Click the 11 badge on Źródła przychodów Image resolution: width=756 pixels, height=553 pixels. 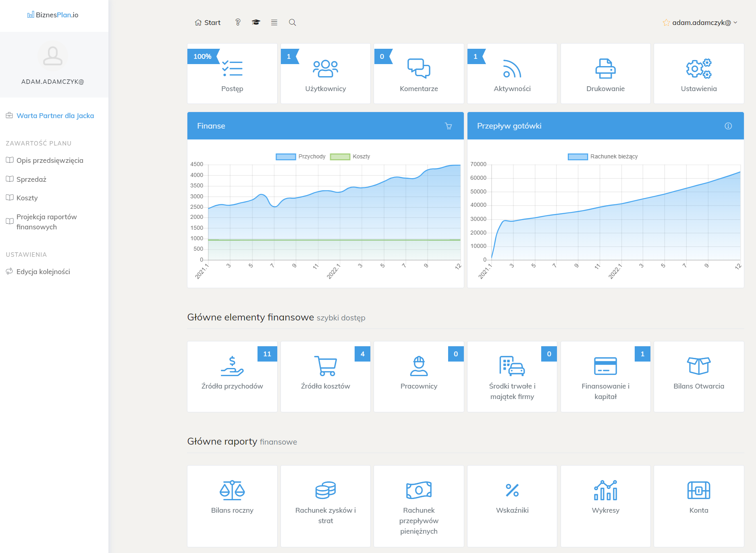(267, 354)
